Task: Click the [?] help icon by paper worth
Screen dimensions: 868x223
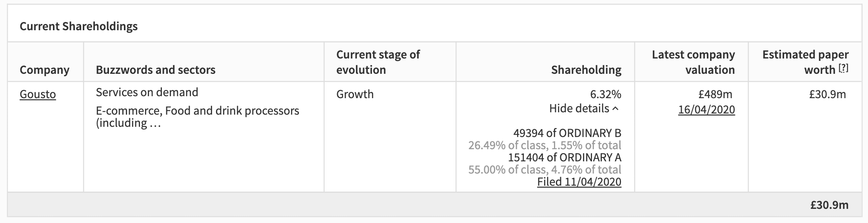Action: 843,69
